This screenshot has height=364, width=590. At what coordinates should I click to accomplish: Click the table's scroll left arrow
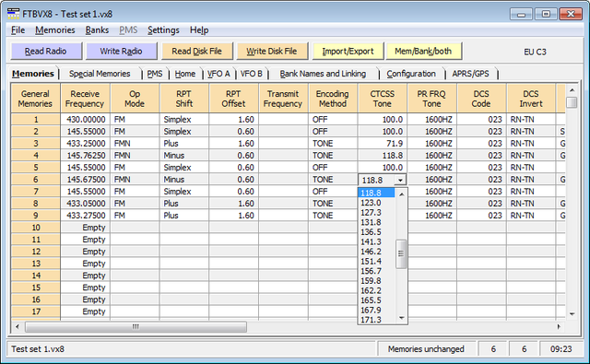click(18, 326)
